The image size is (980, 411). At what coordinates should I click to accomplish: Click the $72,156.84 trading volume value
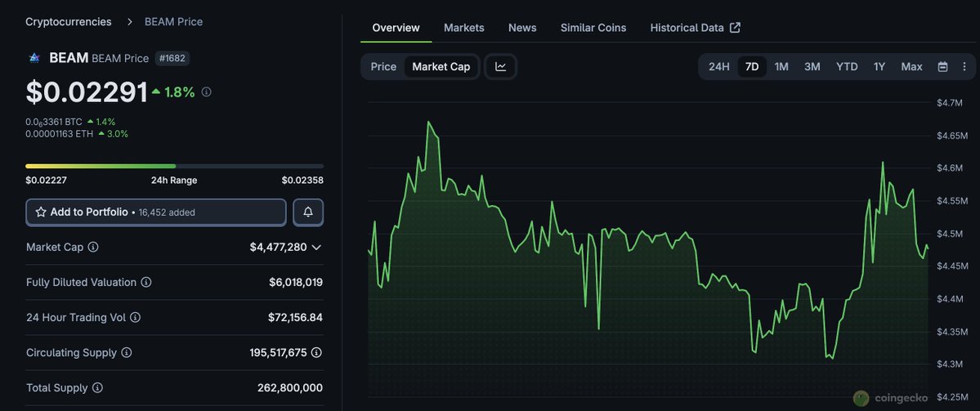tap(295, 317)
